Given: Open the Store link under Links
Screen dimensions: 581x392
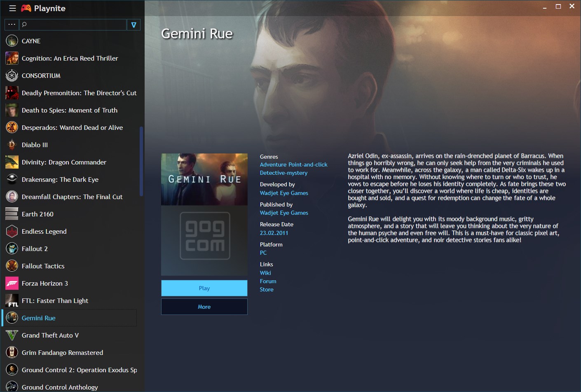Looking at the screenshot, I should coord(266,289).
